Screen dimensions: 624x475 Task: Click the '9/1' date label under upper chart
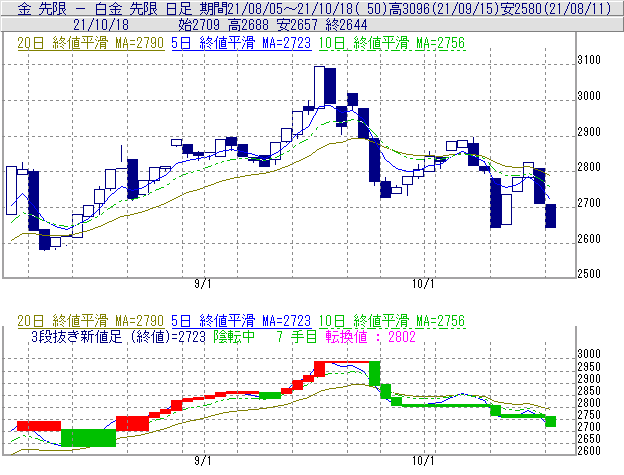coord(203,284)
